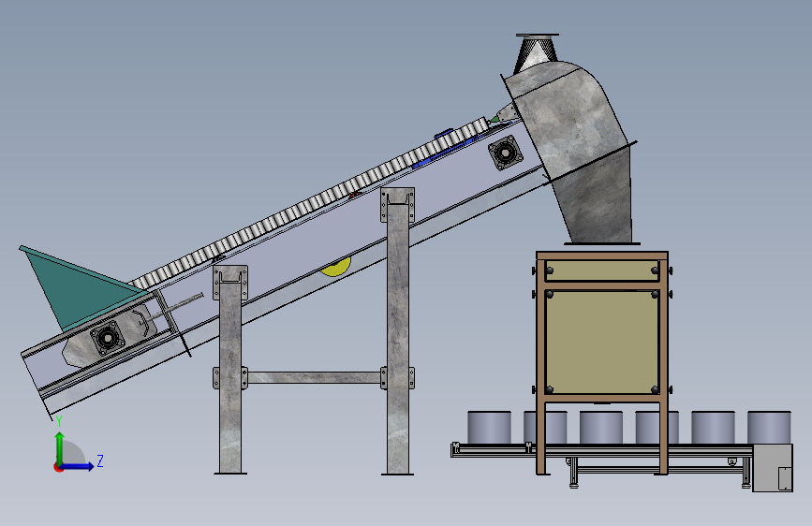Select the taller right support leg
The image size is (812, 526).
coord(398,331)
